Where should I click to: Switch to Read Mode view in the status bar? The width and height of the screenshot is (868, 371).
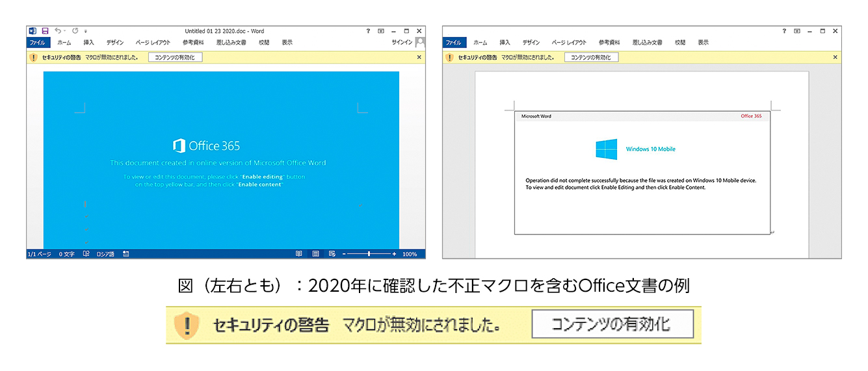click(x=299, y=254)
